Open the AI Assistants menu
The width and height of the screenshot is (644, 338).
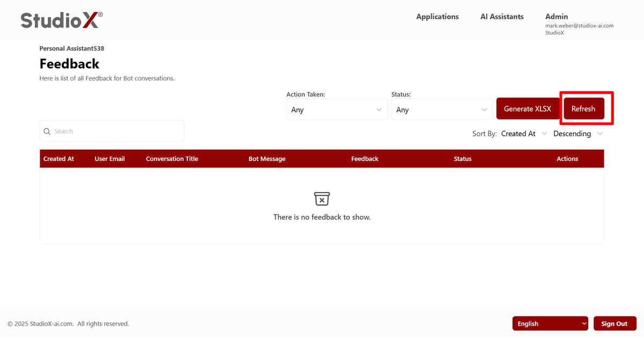[x=501, y=17]
